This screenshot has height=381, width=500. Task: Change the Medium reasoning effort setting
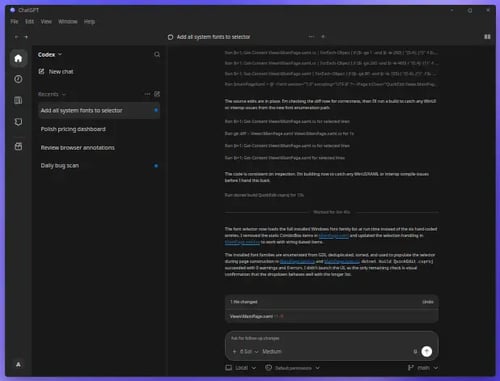pos(272,352)
